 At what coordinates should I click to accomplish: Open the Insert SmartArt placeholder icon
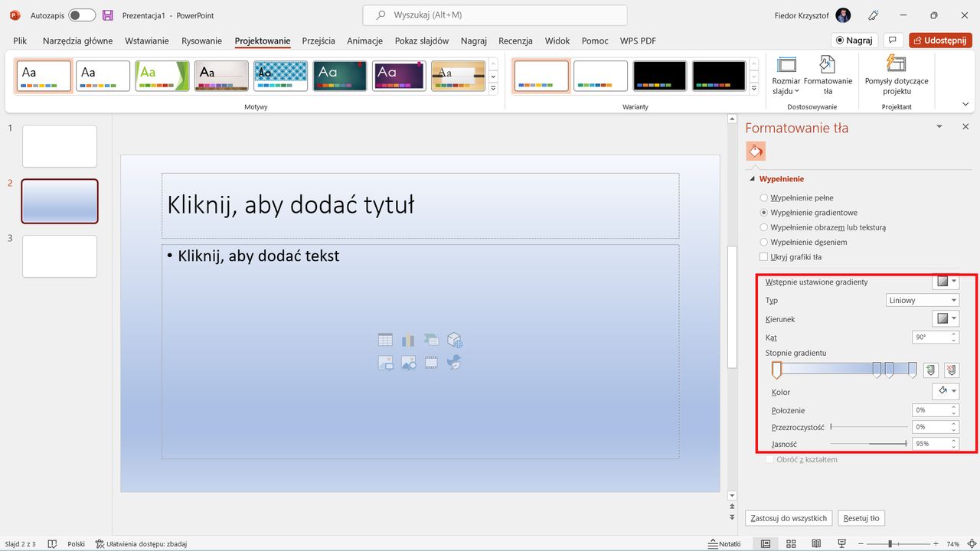pos(431,339)
